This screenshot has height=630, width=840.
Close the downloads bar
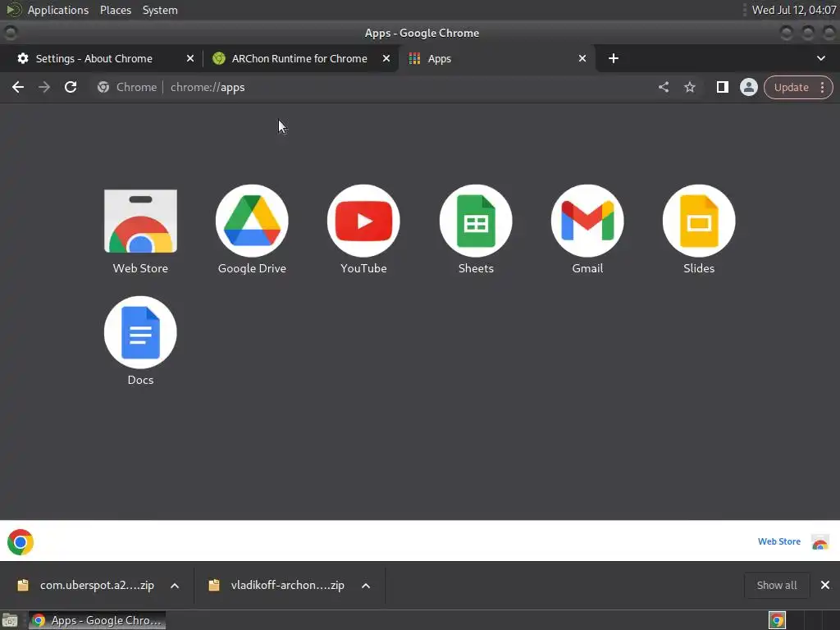[x=825, y=586]
